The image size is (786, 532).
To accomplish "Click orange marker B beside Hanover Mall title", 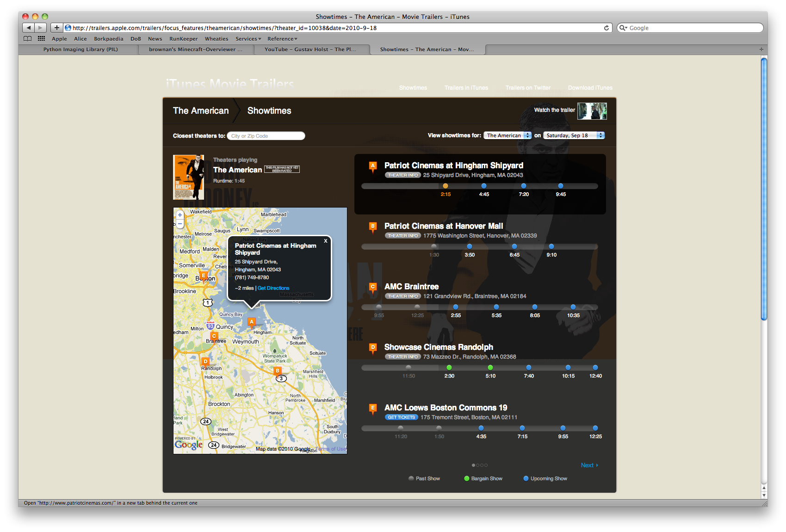I will (372, 226).
